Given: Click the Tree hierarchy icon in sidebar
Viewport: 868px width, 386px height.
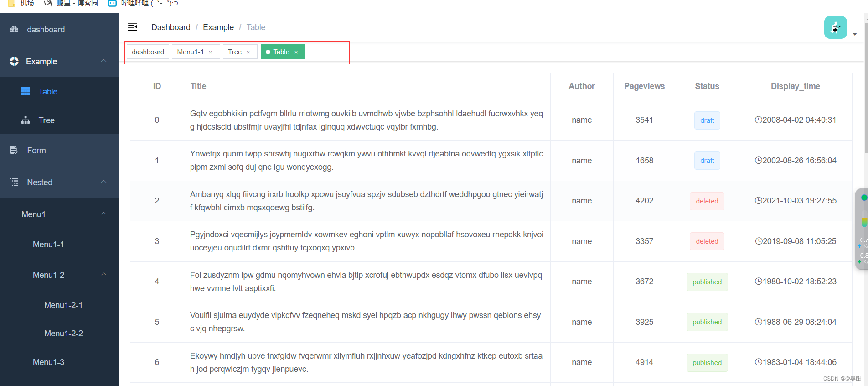Looking at the screenshot, I should click(x=26, y=120).
